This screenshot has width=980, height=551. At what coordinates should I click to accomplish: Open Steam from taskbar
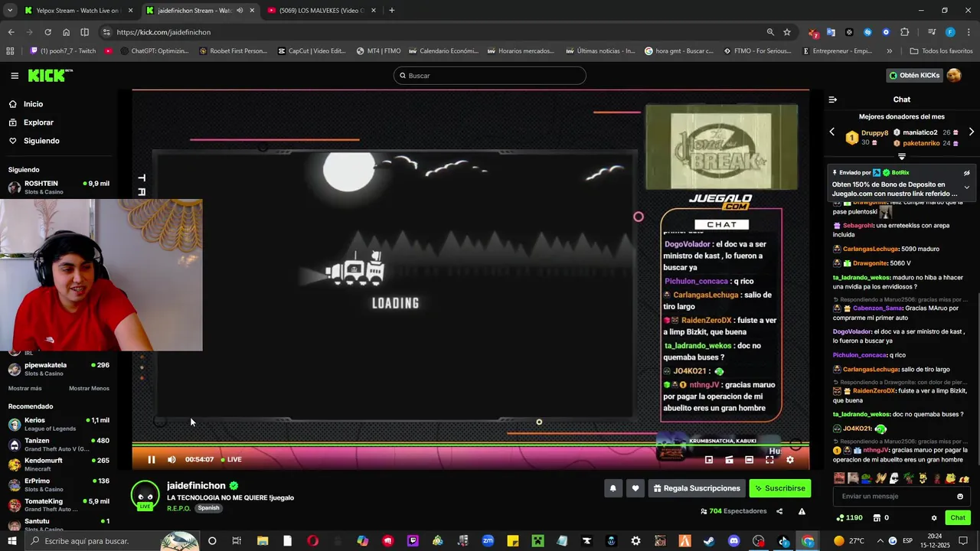[x=709, y=541]
